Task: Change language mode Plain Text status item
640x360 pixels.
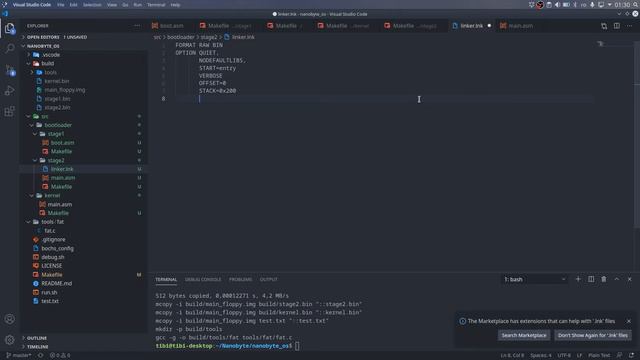Action: tap(599, 356)
